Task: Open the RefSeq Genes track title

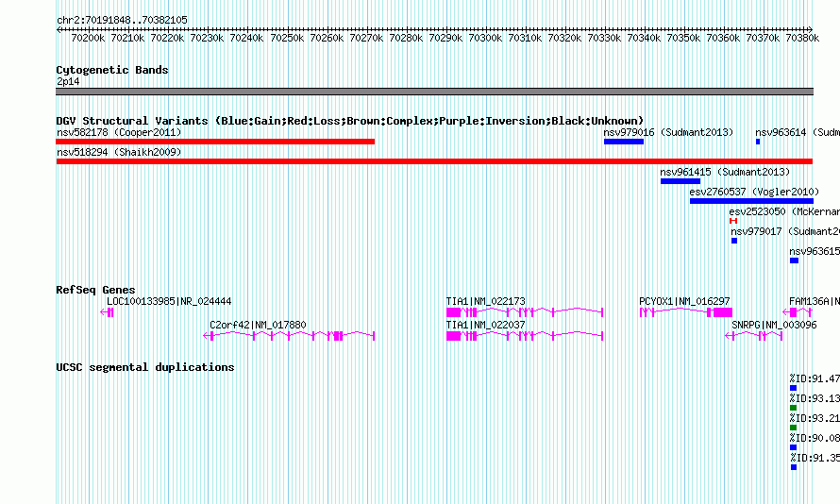Action: coord(95,290)
